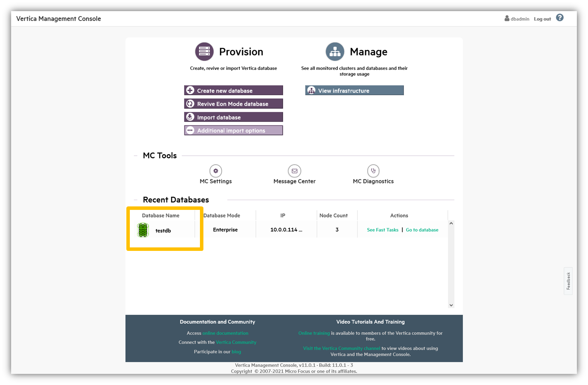This screenshot has width=588, height=385.
Task: Click the Manage infrastructure icon
Action: pyautogui.click(x=335, y=52)
